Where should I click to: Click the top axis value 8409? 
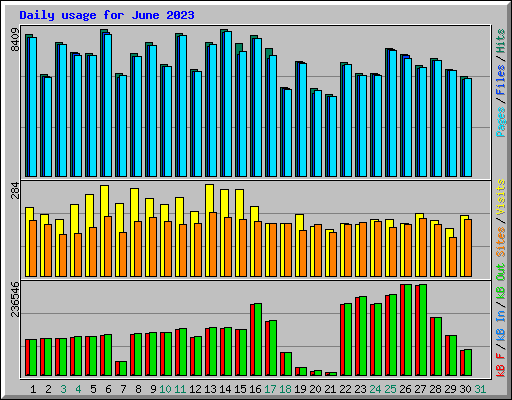(15, 40)
